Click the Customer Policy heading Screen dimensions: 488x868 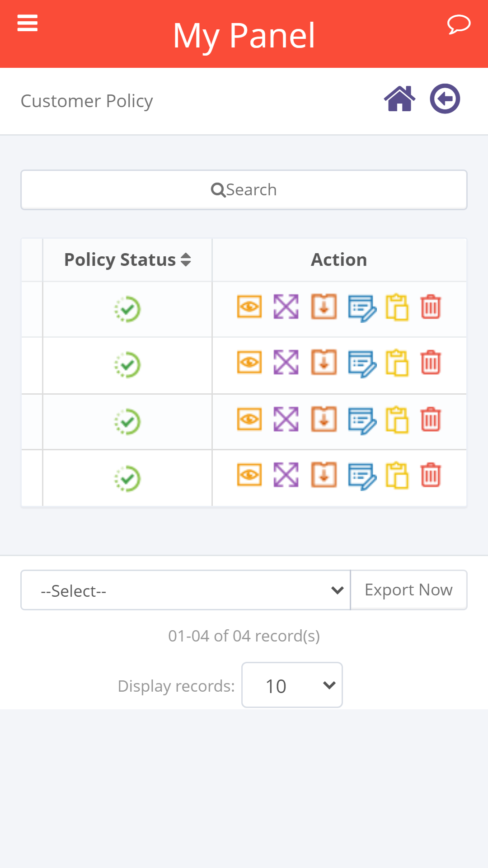87,101
